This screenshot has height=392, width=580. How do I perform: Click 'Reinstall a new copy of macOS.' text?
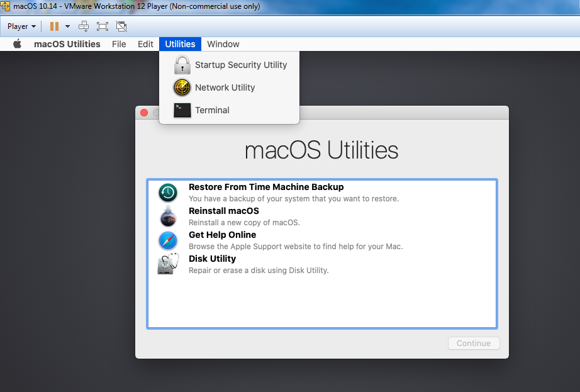(x=244, y=223)
